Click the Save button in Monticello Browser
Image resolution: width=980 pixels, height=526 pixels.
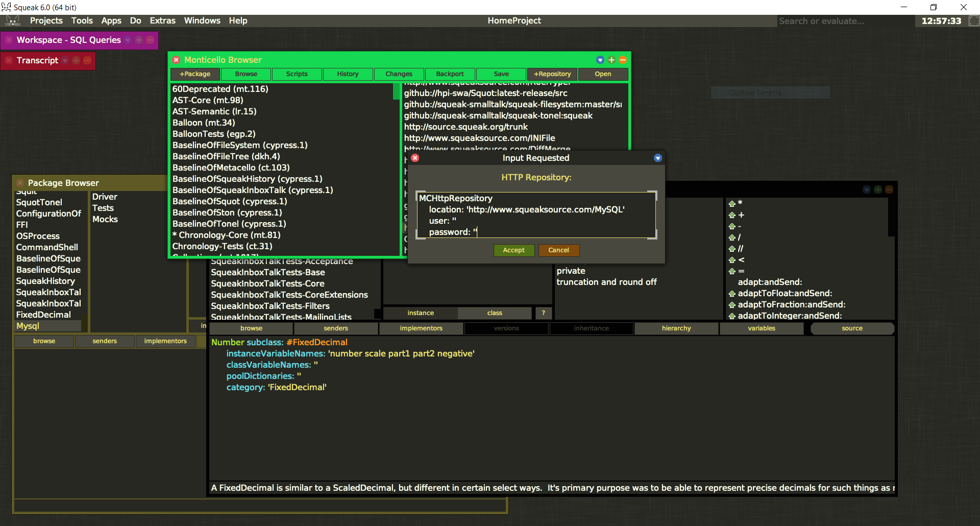tap(501, 74)
